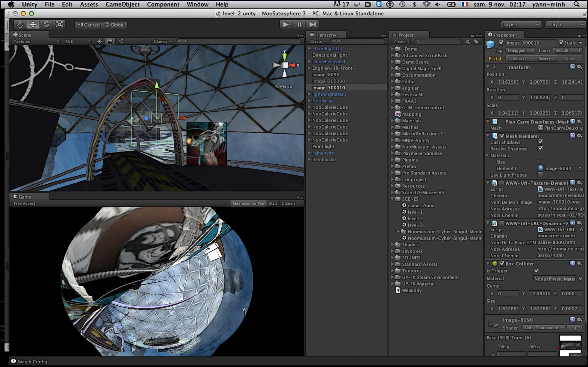The height and width of the screenshot is (367, 588).
Task: Expand the NooBarge hierarchy item
Action: (x=309, y=101)
